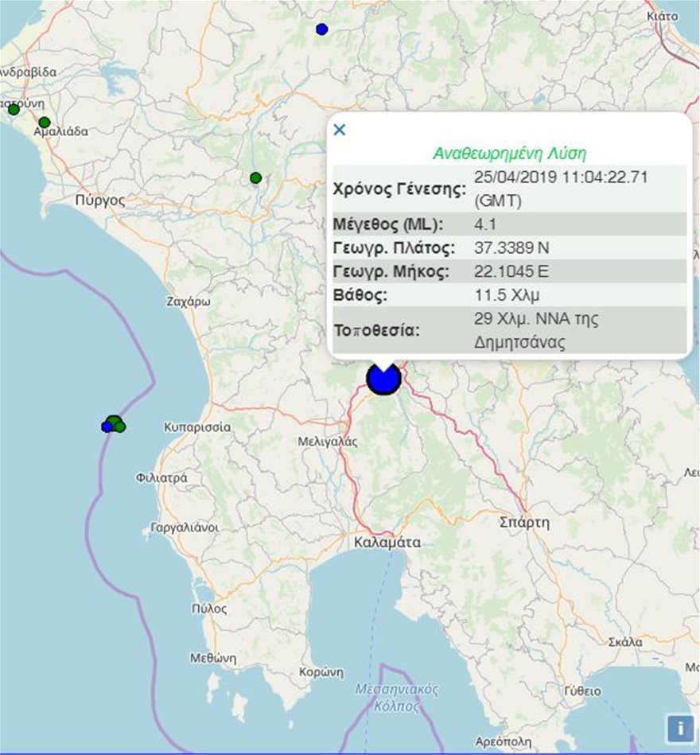The width and height of the screenshot is (700, 755).
Task: Click the 'Χρόνος Γένεσης' row label
Action: point(399,189)
